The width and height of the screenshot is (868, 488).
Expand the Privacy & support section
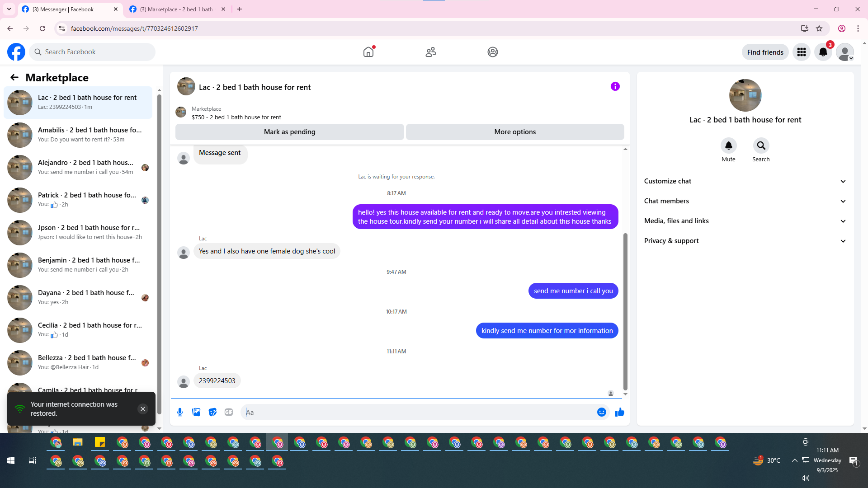[745, 241]
